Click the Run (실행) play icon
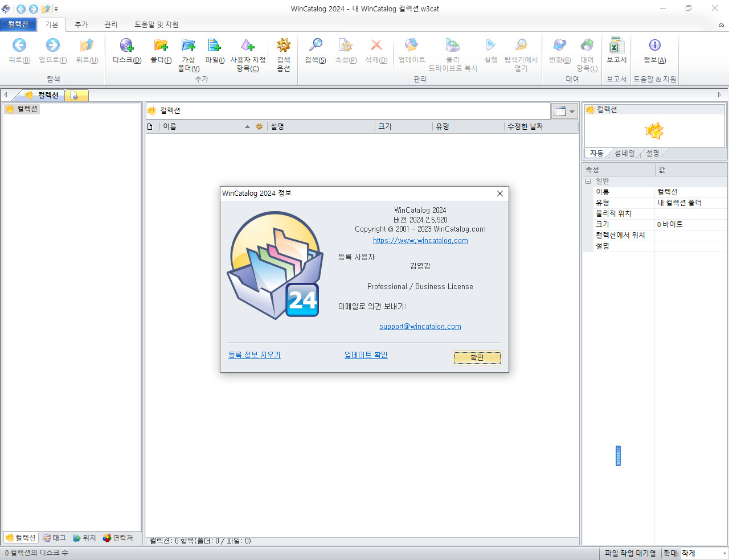Viewport: 729px width, 560px height. (x=490, y=45)
